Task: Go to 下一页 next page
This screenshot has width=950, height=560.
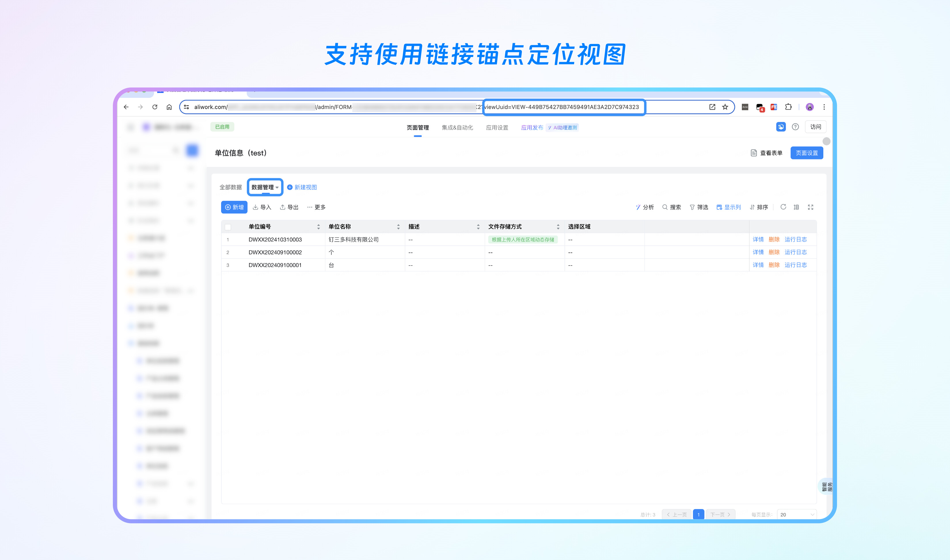Action: (721, 514)
